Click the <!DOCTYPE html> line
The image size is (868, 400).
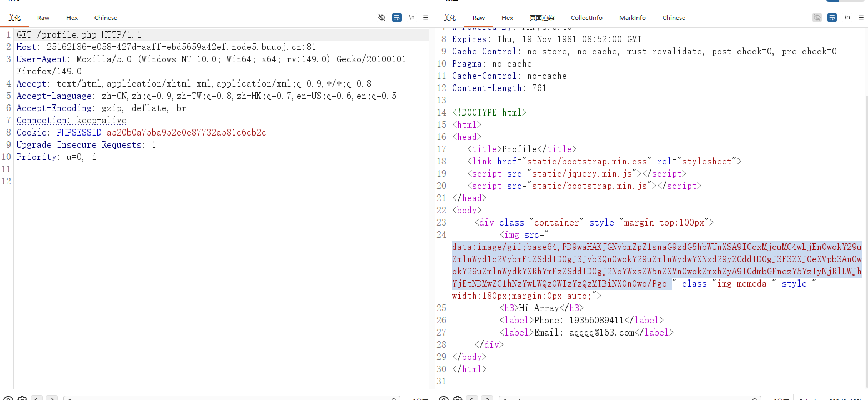pyautogui.click(x=489, y=113)
